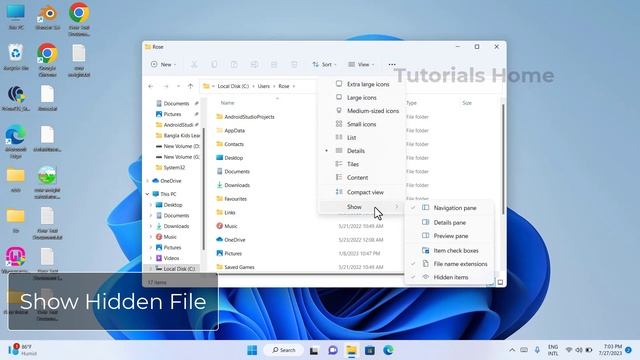Toggle File name extensions option

[449, 264]
